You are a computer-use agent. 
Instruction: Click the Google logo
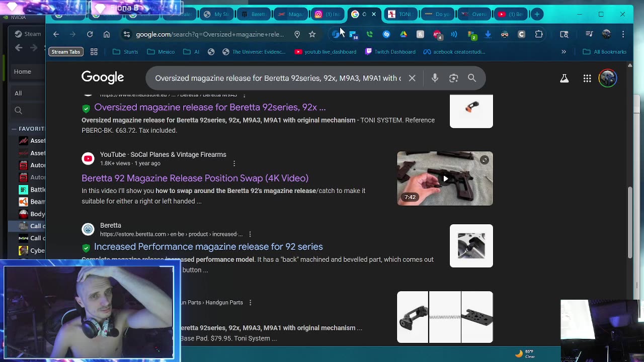pos(103,77)
